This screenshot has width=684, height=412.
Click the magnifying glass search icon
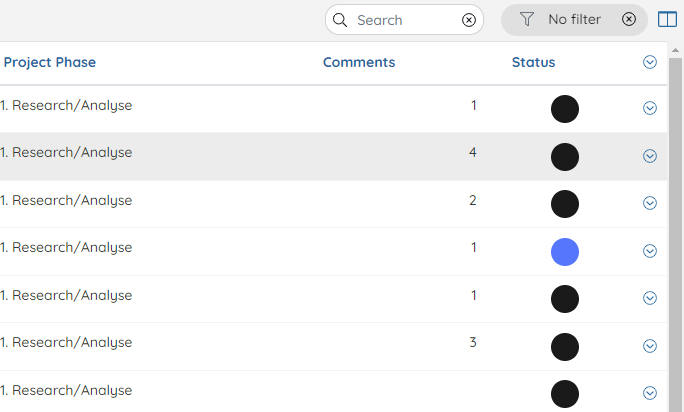coord(340,20)
